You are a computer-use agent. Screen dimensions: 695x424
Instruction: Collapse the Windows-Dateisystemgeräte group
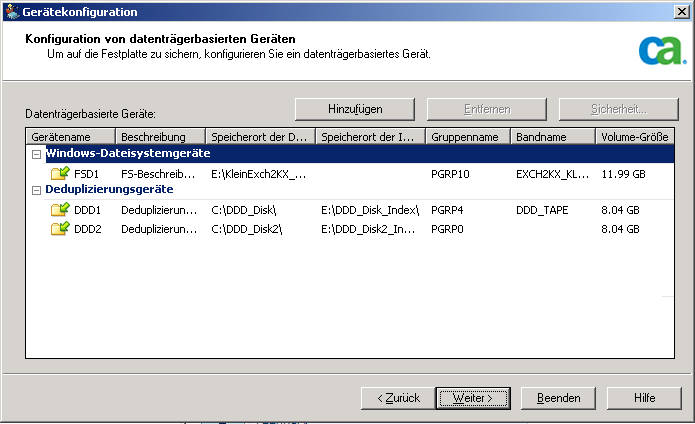click(36, 154)
